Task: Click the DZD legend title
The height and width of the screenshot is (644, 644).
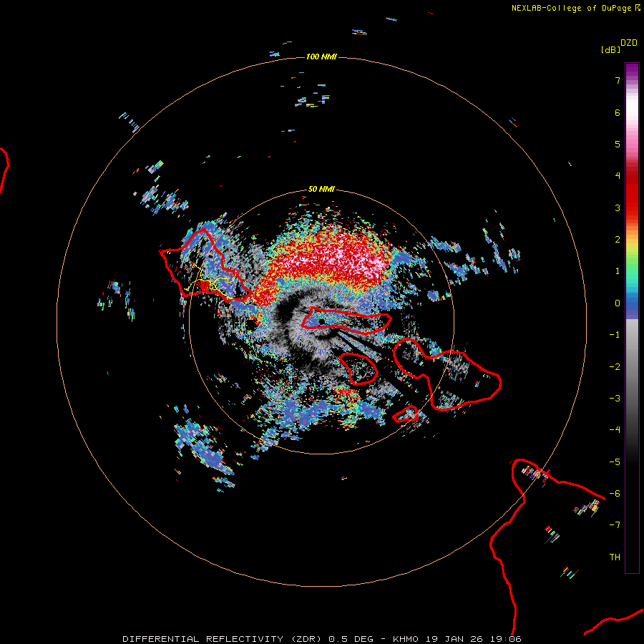Action: [629, 43]
